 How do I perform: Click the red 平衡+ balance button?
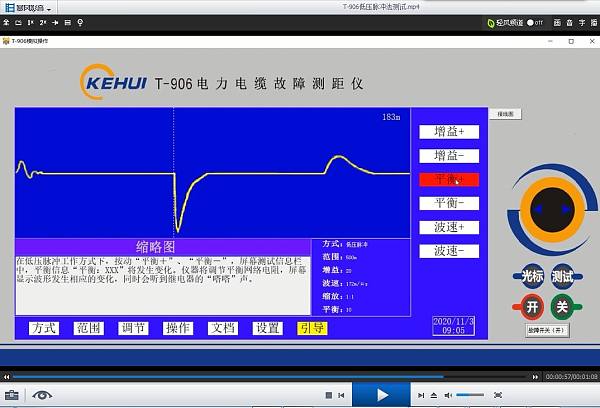point(449,180)
